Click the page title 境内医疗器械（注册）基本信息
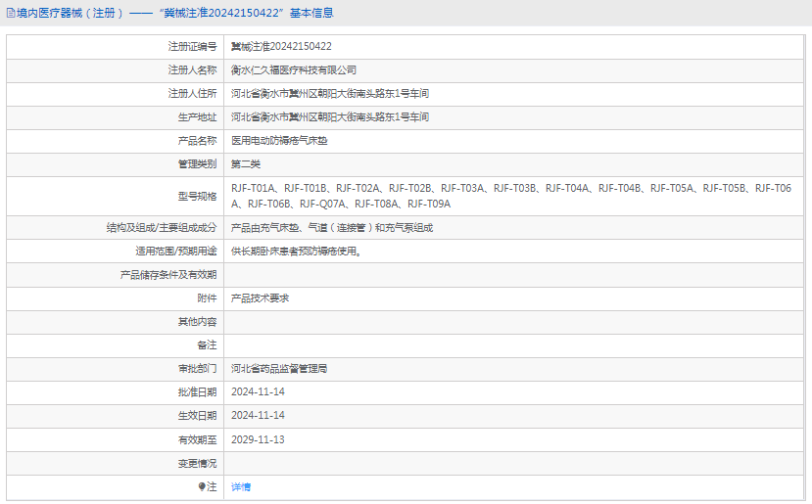The image size is (812, 504). [175, 13]
